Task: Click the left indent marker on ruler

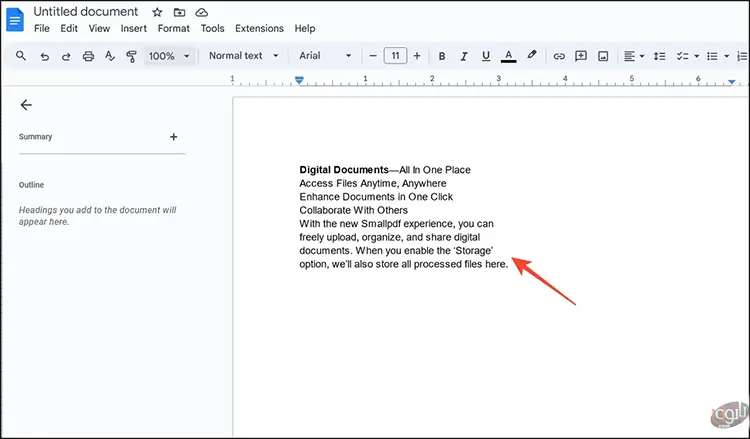Action: (x=299, y=80)
